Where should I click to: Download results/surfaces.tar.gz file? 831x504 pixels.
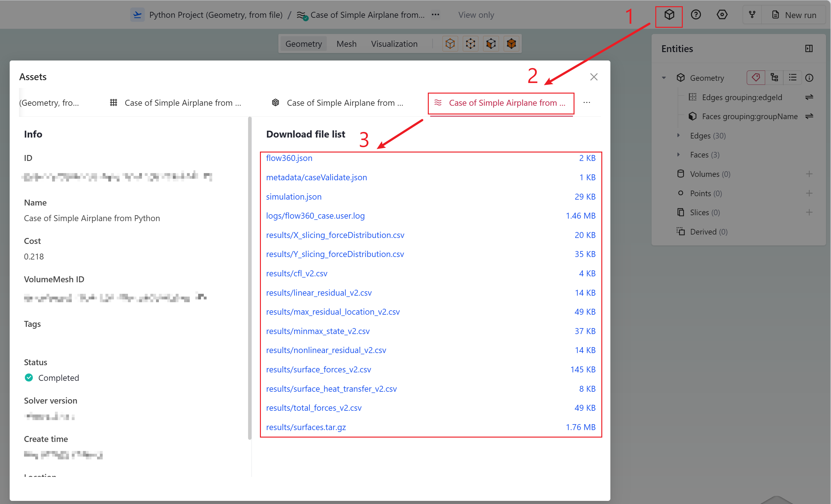click(x=306, y=427)
